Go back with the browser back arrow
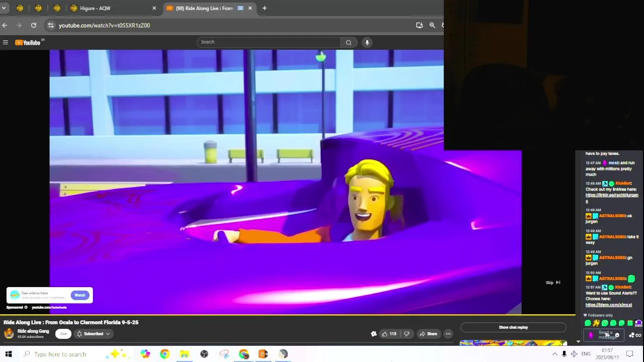 click(x=5, y=25)
